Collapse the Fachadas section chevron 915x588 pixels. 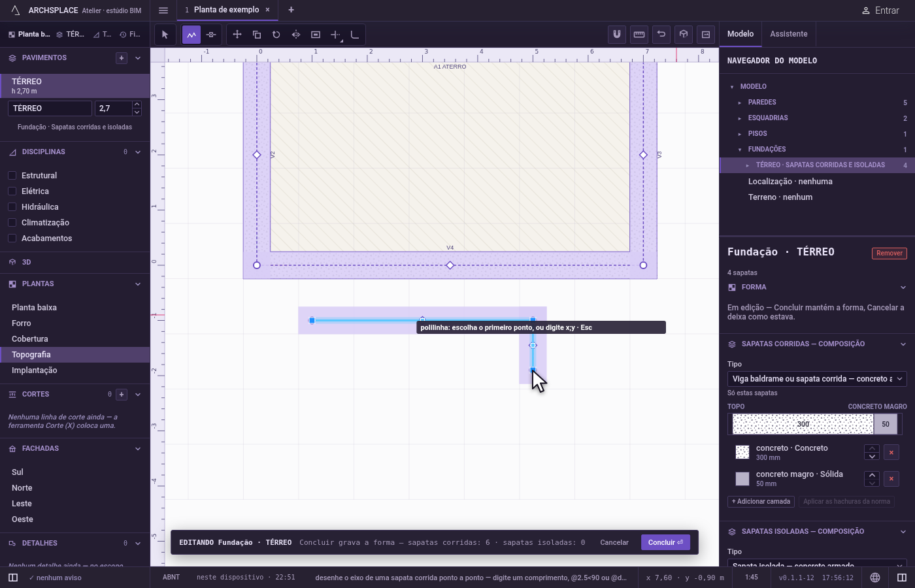138,449
